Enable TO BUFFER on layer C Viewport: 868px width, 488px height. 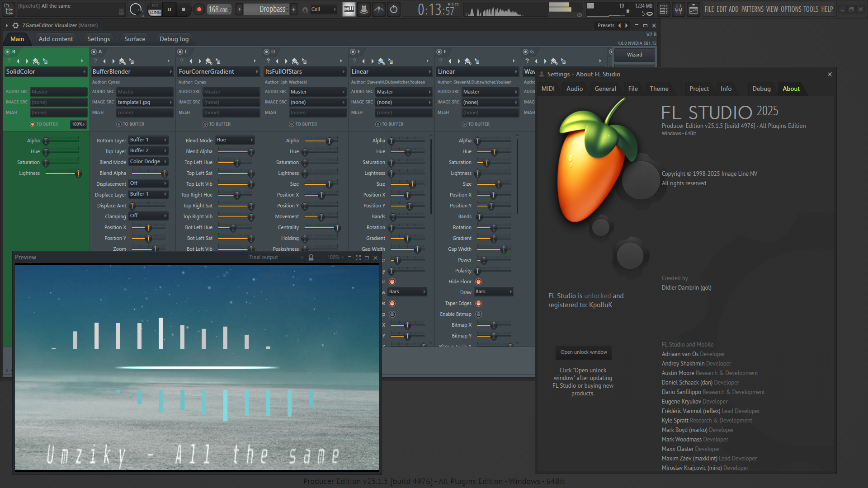point(205,124)
